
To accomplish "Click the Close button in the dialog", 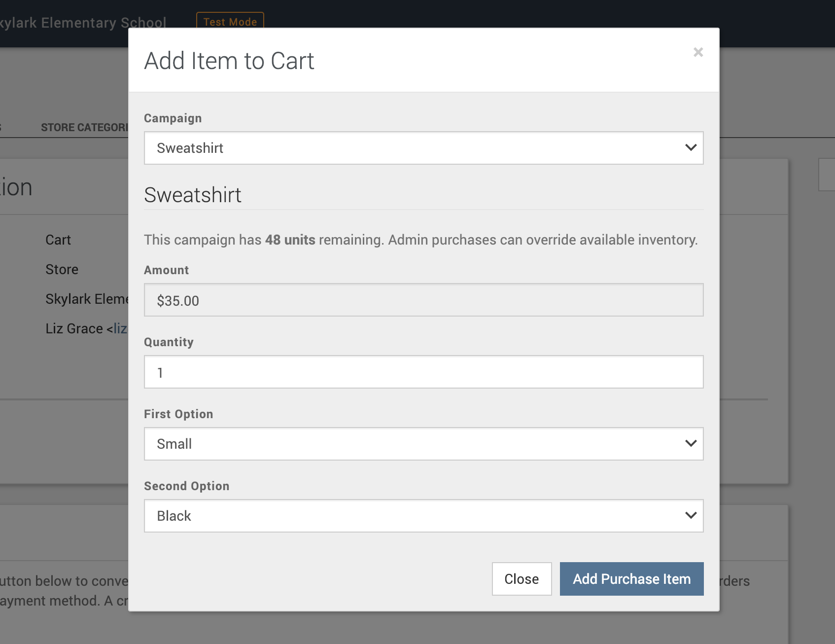I will (522, 579).
